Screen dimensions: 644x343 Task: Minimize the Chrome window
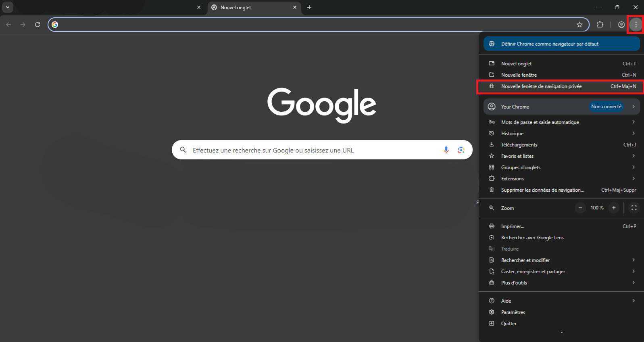pyautogui.click(x=598, y=7)
